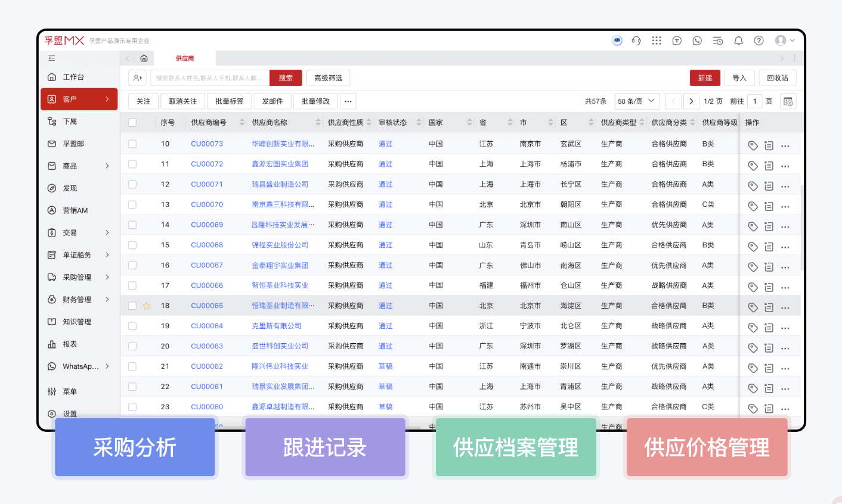Switch to the 供应商 tab
This screenshot has width=842, height=504.
click(x=185, y=58)
